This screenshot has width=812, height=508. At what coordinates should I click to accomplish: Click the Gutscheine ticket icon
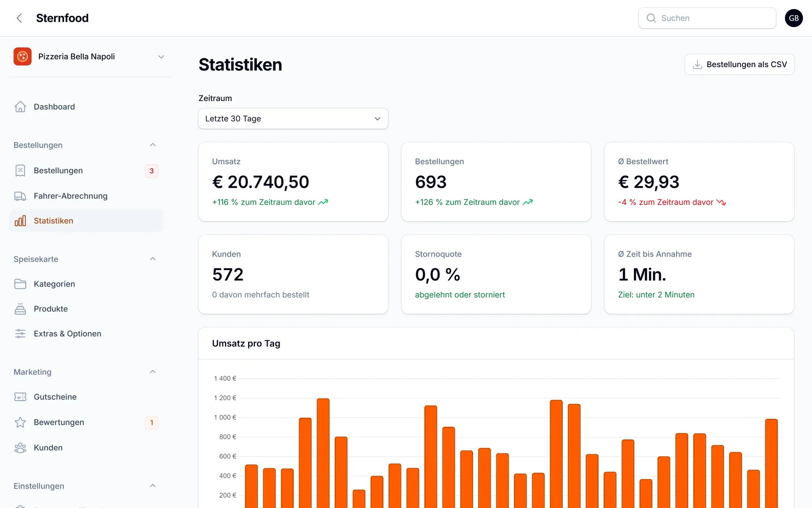coord(20,397)
